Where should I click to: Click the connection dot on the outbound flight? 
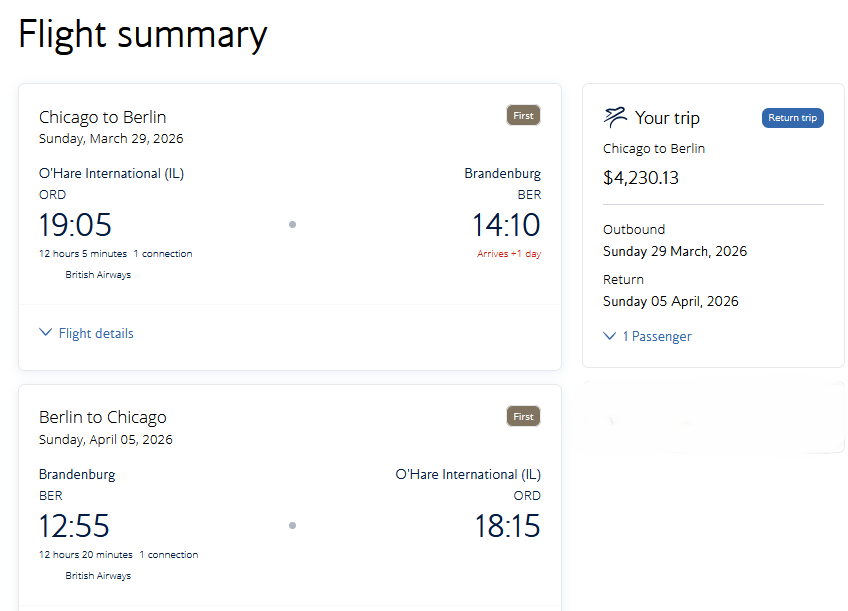click(x=292, y=224)
